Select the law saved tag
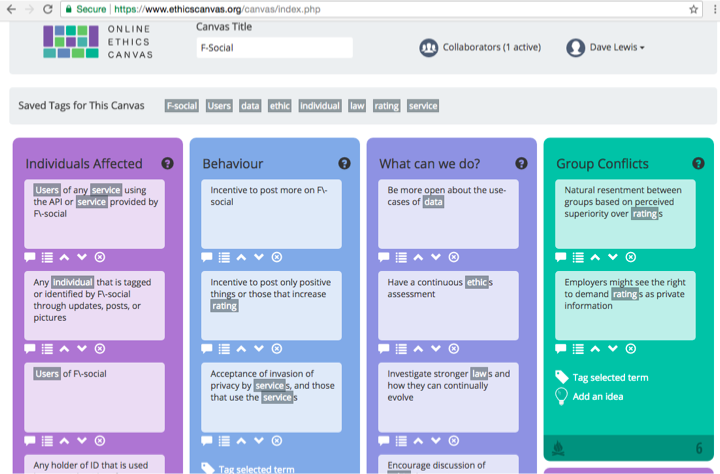The image size is (720, 474). (357, 106)
